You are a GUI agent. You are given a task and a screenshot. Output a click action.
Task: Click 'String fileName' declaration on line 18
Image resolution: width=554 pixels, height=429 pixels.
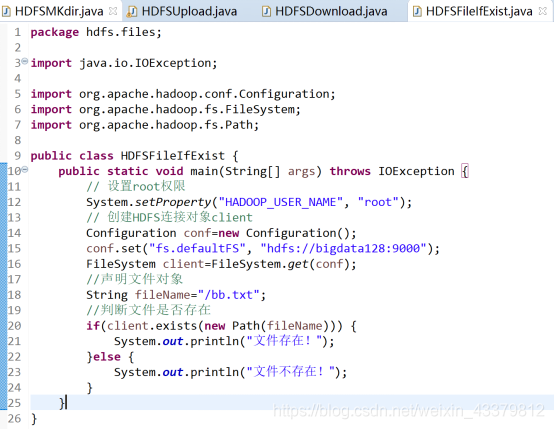pyautogui.click(x=138, y=295)
